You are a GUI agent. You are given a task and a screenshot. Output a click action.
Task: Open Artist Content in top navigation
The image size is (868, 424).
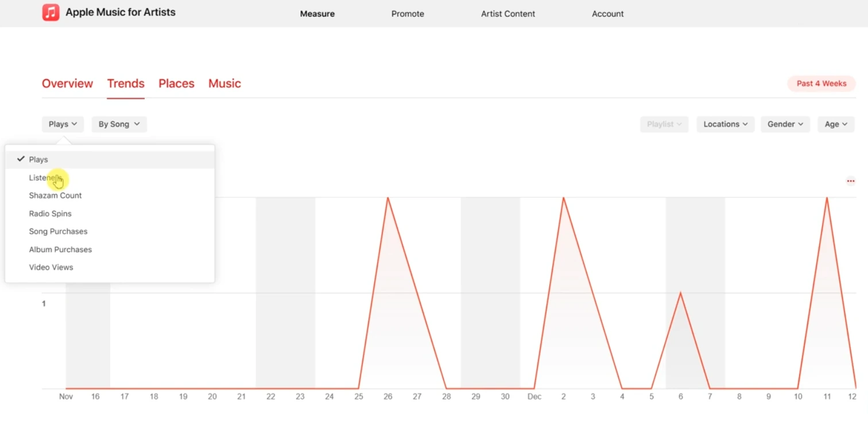508,14
